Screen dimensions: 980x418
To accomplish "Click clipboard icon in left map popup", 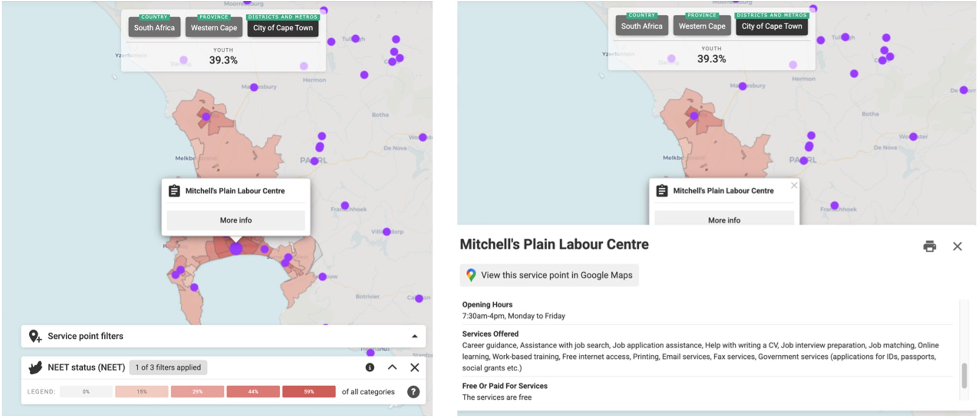I will [x=174, y=191].
